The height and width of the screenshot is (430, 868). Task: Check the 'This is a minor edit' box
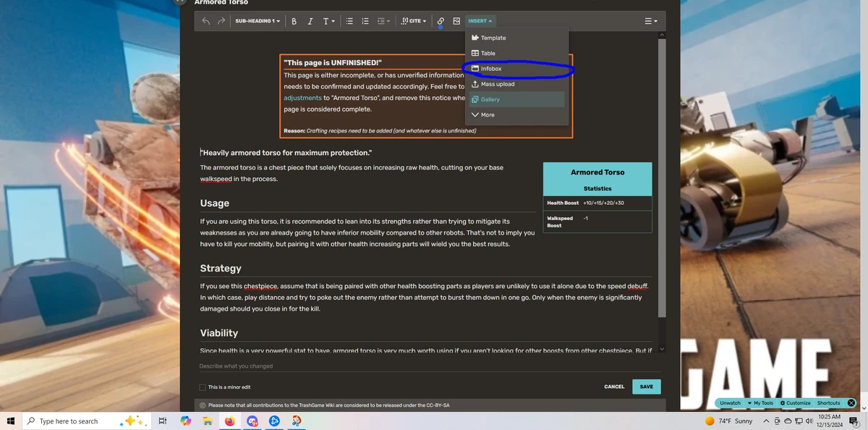[203, 387]
